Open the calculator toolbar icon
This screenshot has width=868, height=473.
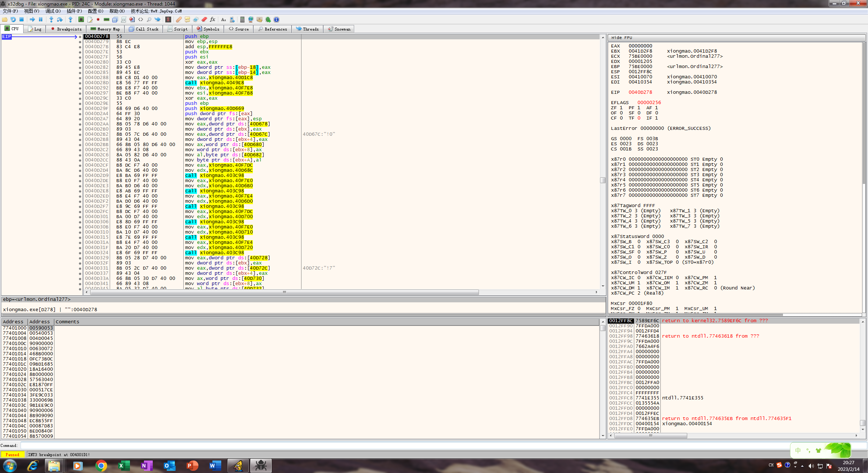coord(242,19)
